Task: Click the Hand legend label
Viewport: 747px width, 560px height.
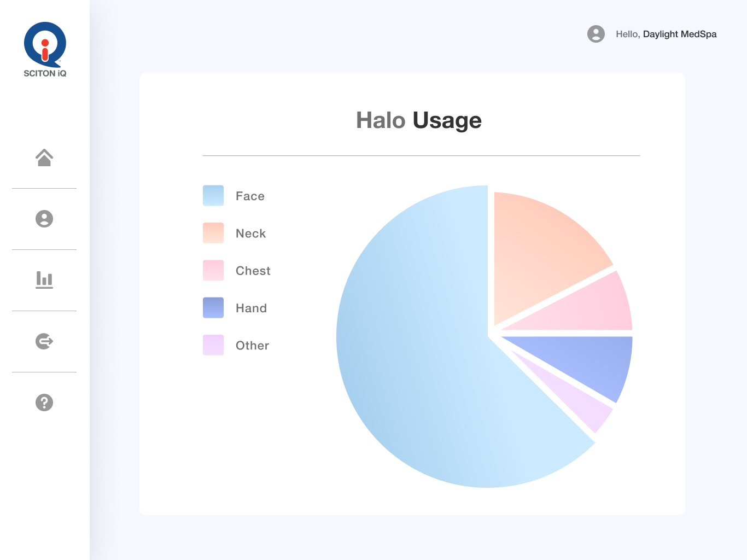Action: [251, 308]
